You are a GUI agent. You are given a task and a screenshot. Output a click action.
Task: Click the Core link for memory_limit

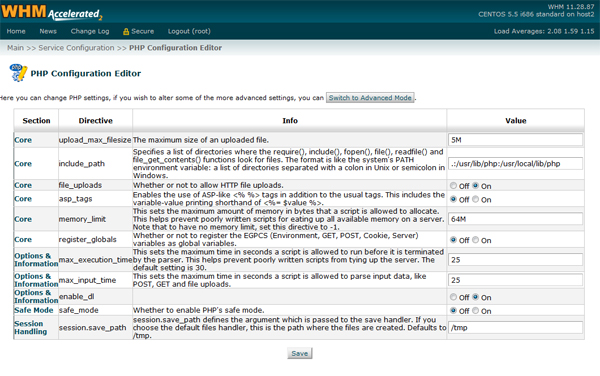pos(23,219)
